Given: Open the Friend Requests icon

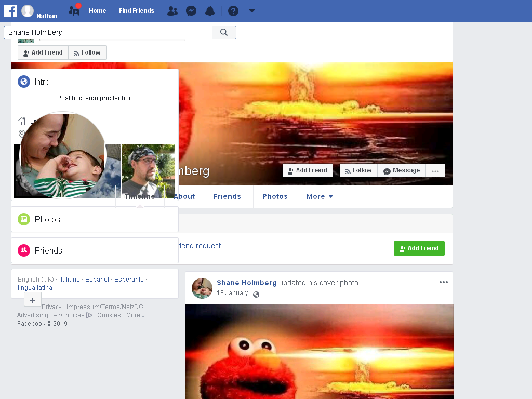Looking at the screenshot, I should (172, 11).
